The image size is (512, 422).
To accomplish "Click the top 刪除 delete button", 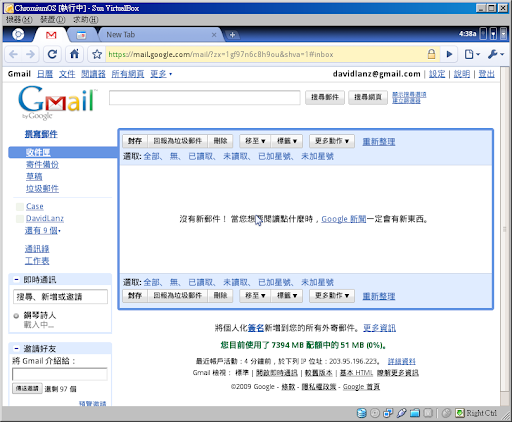I will (220, 141).
